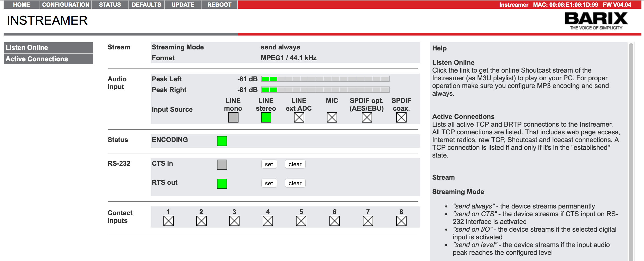Click the green ENCODING status indicator

point(222,141)
